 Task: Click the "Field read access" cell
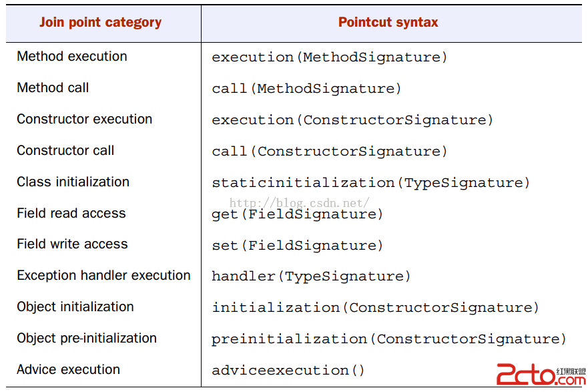click(71, 214)
